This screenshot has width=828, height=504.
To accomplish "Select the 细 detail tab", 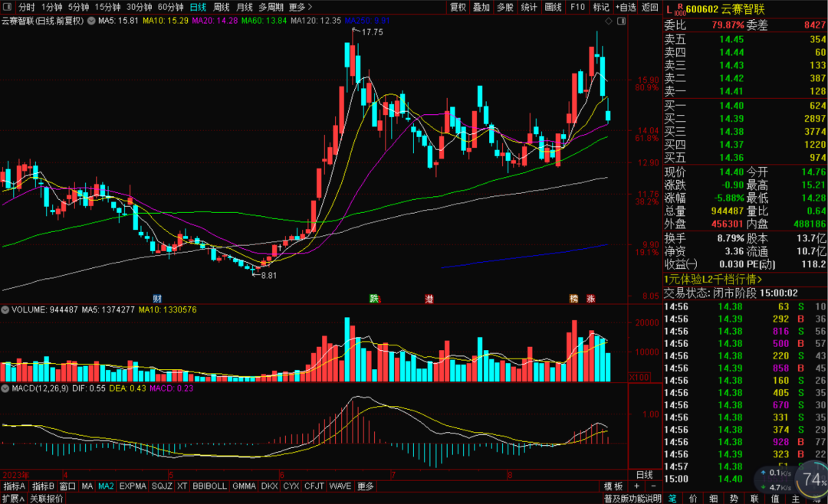I will [x=714, y=499].
